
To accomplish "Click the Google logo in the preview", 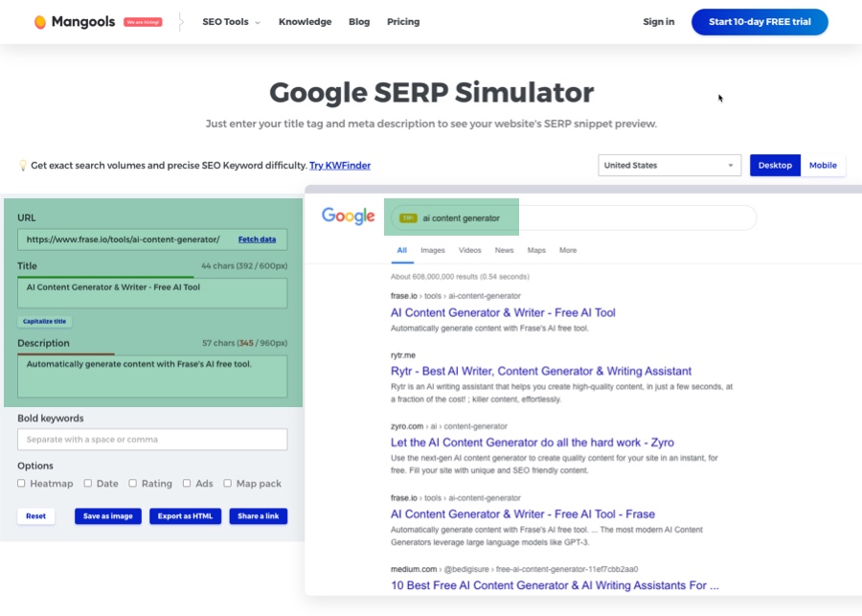I will [348, 217].
